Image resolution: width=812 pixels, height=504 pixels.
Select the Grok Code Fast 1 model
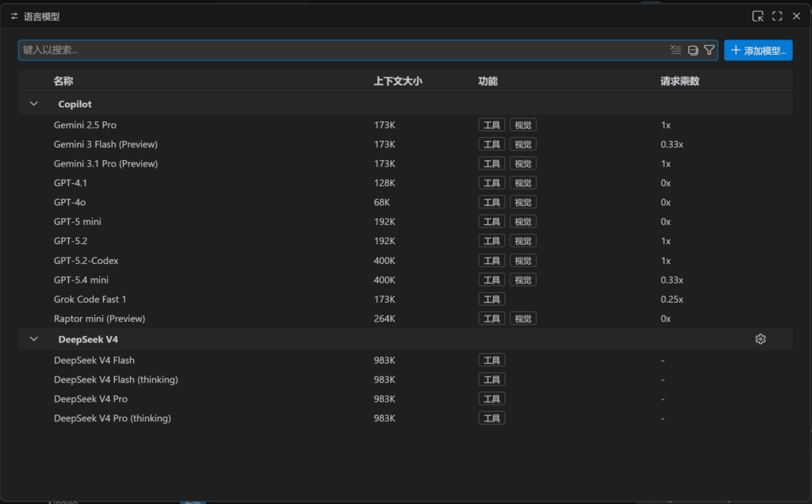coord(90,299)
